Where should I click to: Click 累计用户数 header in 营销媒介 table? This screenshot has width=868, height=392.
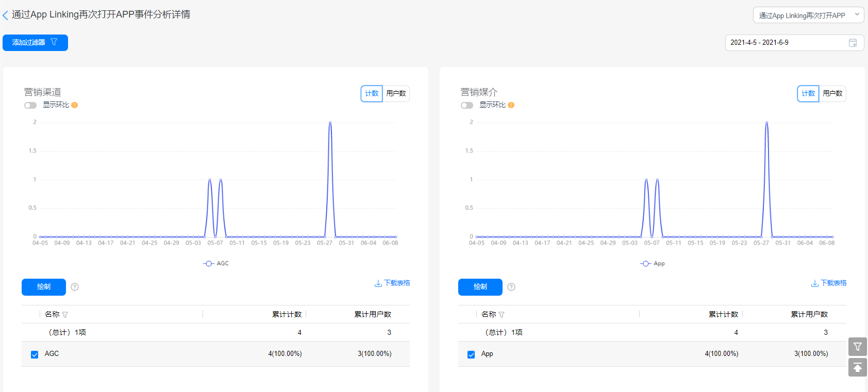click(809, 314)
